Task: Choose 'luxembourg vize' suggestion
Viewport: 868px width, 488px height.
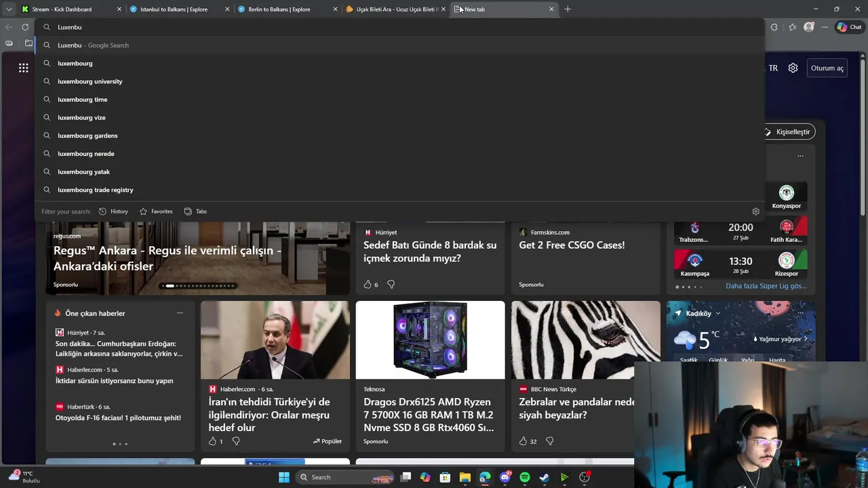Action: point(399,117)
